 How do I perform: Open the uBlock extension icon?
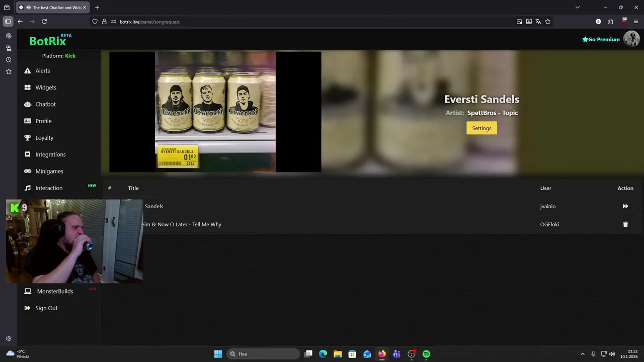pos(624,22)
